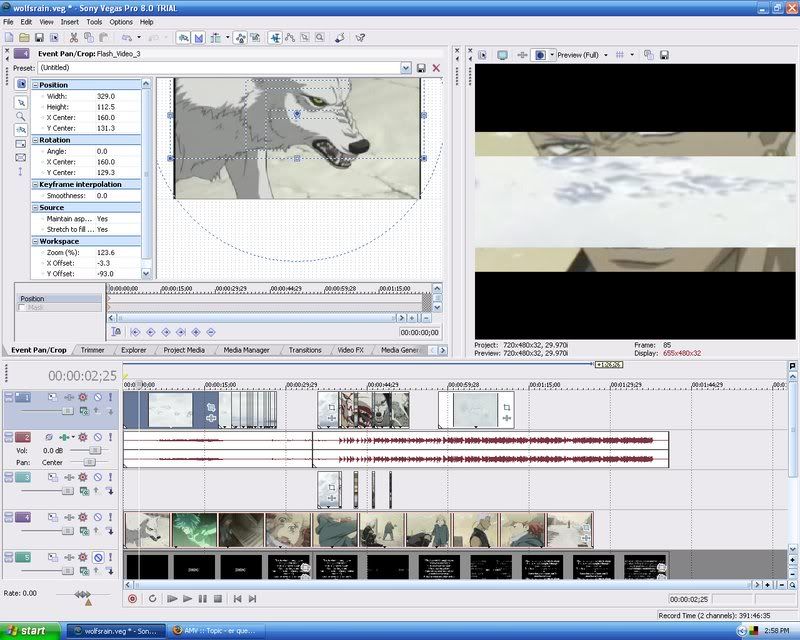
Task: Toggle Auto Ripple toolbar icon
Action: [216, 37]
